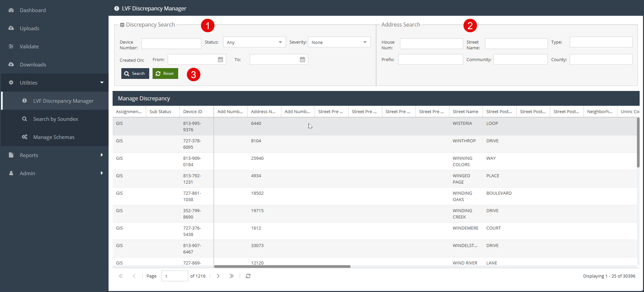644x292 pixels.
Task: Sort by Assignment column header
Action: pyautogui.click(x=129, y=111)
